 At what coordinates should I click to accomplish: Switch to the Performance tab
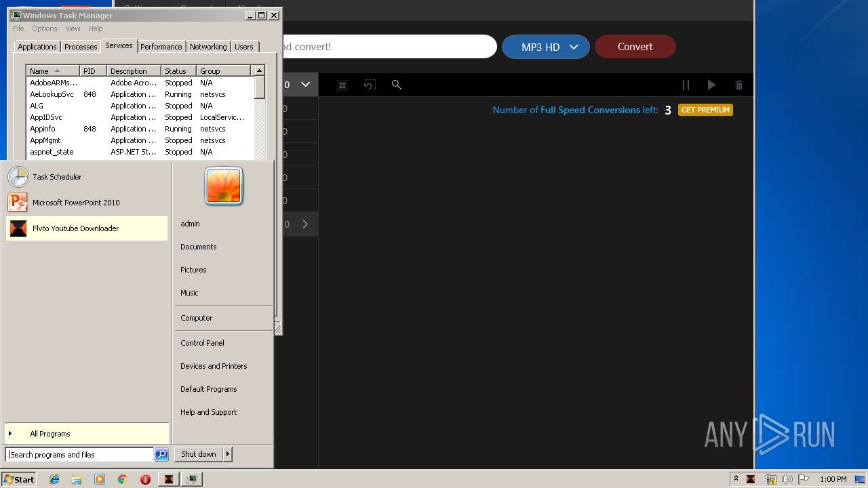click(x=161, y=47)
